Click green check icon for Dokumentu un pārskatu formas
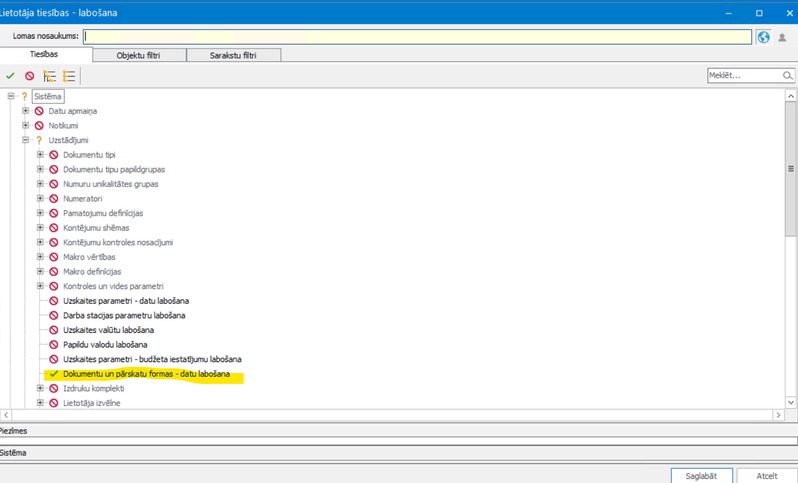This screenshot has height=483, width=798. [x=53, y=374]
